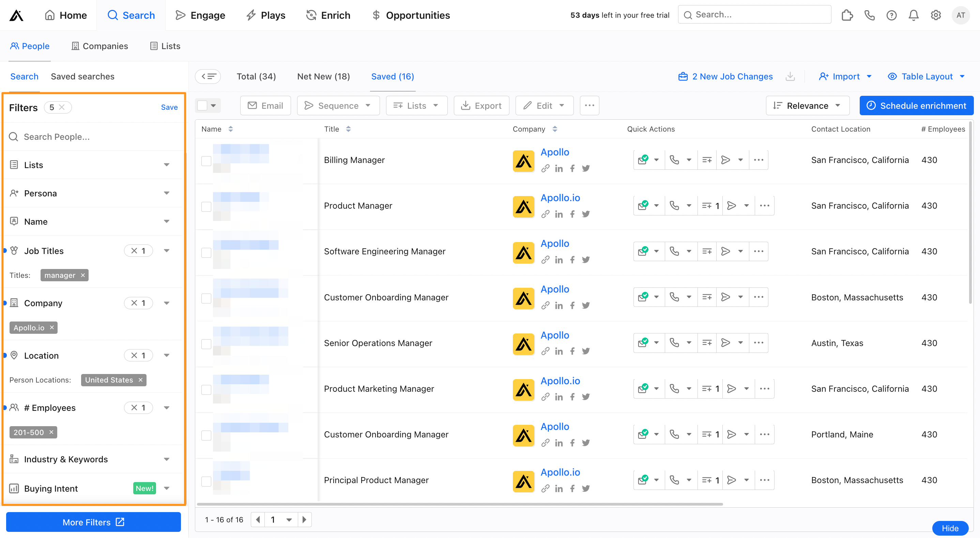Open the settings gear icon
This screenshot has height=538, width=980.
(936, 15)
